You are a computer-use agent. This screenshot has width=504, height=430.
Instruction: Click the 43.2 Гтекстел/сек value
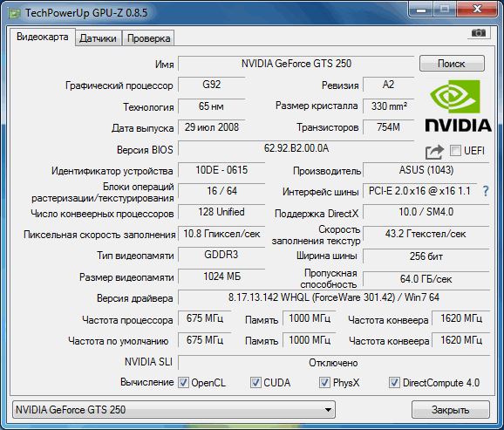click(x=426, y=234)
